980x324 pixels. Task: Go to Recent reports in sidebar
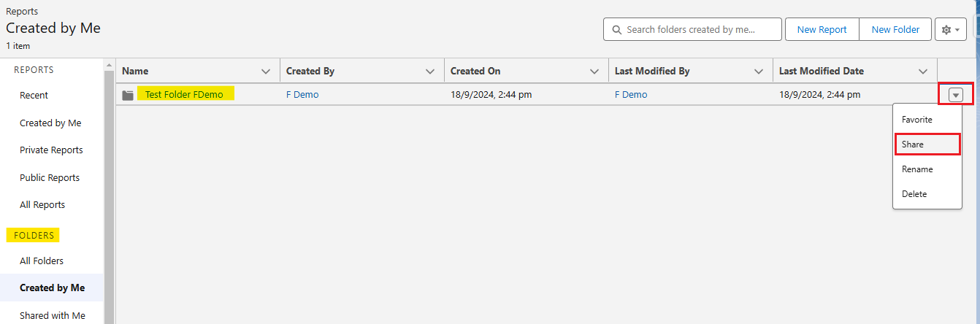point(34,96)
